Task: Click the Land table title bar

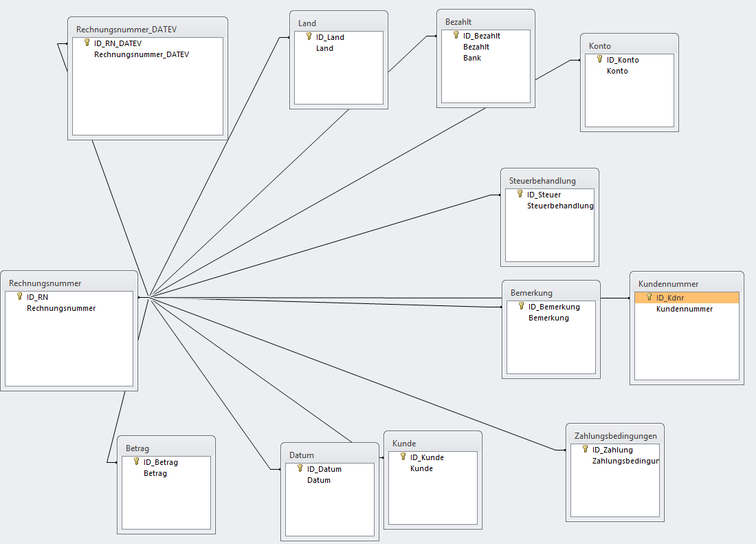Action: tap(338, 23)
